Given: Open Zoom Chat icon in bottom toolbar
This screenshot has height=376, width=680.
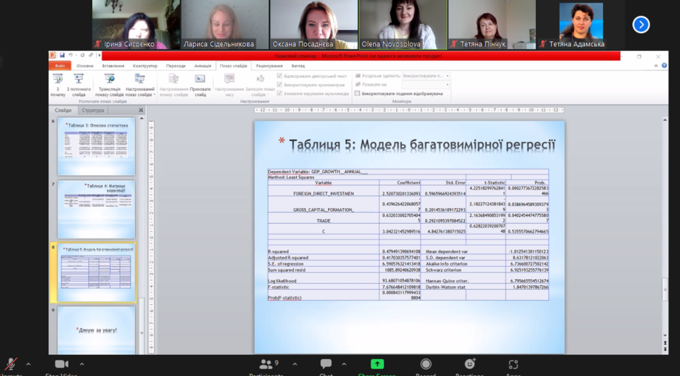Looking at the screenshot, I should 326,364.
